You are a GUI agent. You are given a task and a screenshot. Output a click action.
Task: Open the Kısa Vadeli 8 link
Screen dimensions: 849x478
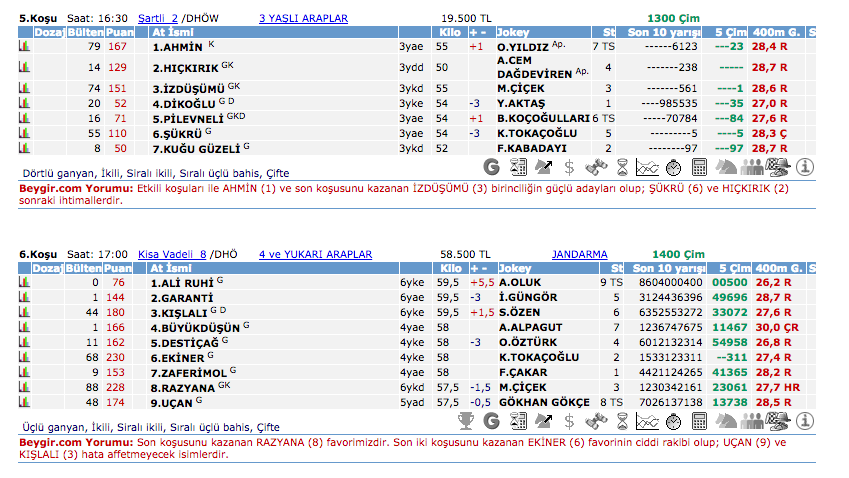point(172,254)
